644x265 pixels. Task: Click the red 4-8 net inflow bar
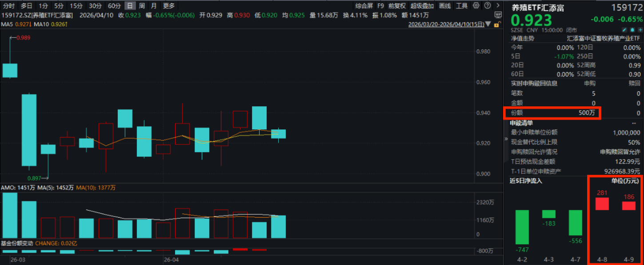pyautogui.click(x=602, y=204)
